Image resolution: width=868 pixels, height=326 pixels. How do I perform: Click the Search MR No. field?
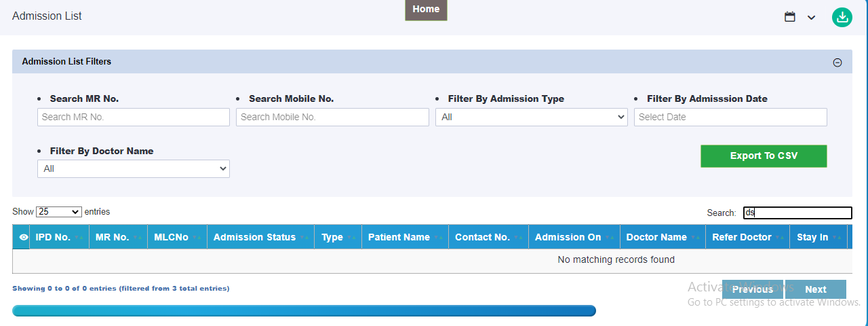coord(134,117)
